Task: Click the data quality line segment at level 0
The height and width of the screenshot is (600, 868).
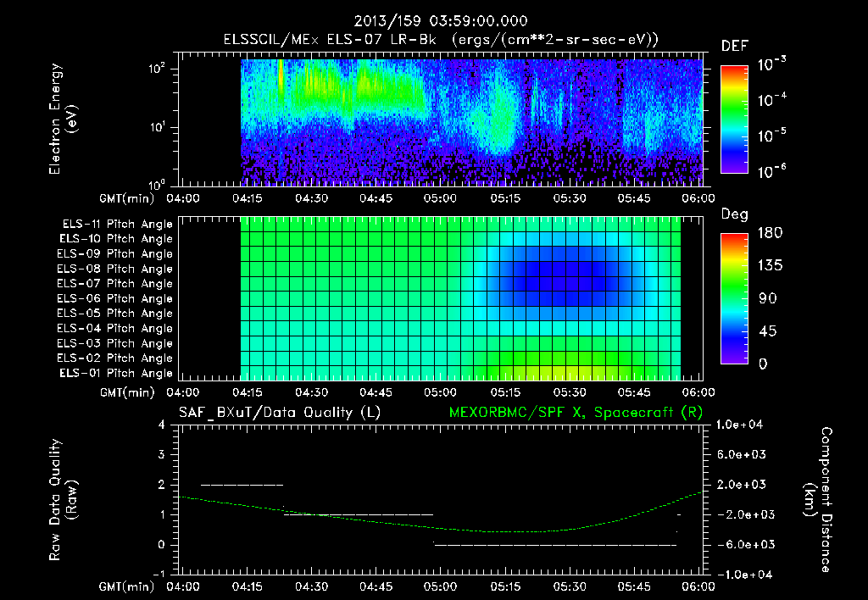Action: click(555, 545)
